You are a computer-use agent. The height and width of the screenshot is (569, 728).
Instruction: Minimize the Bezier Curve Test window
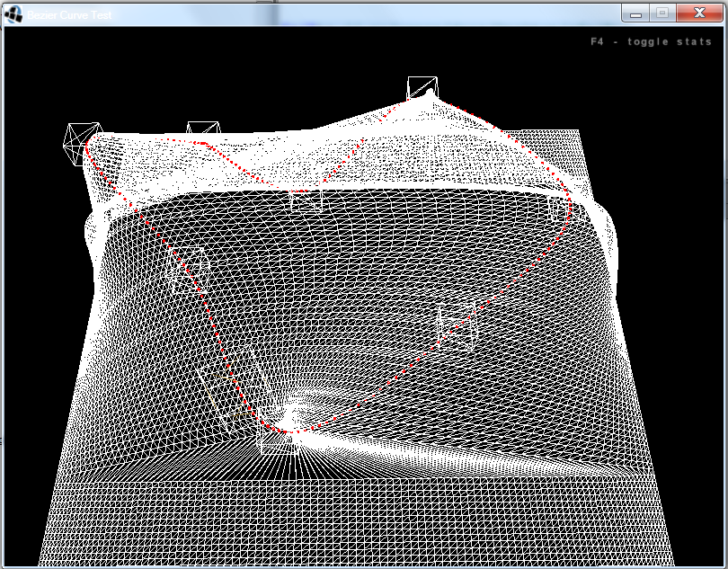click(x=635, y=14)
